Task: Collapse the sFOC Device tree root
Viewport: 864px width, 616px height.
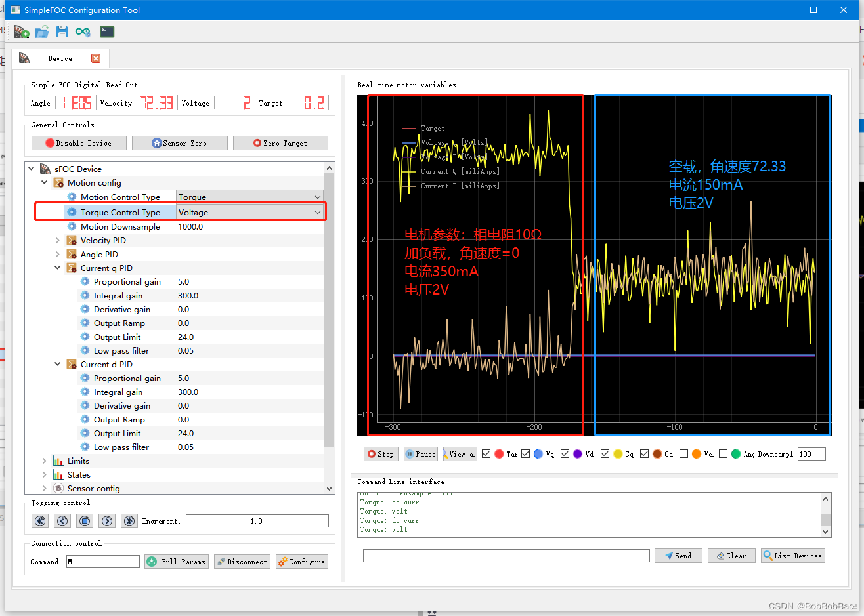Action: click(32, 169)
